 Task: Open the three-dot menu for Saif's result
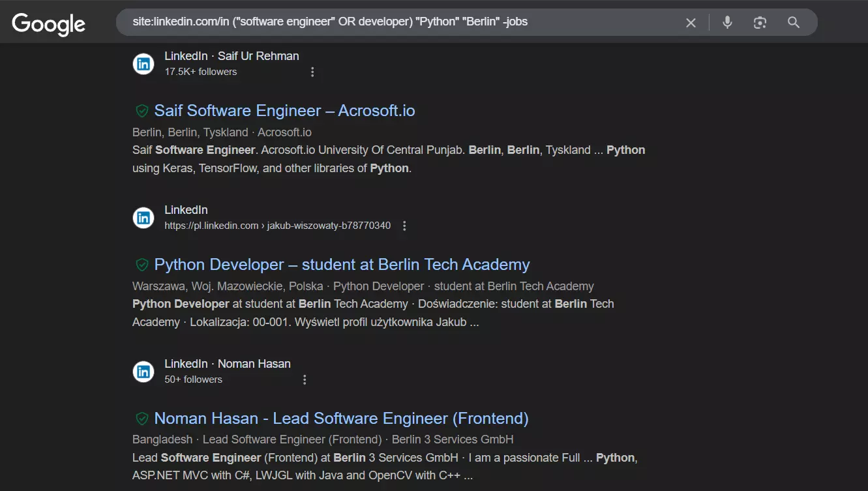click(312, 72)
